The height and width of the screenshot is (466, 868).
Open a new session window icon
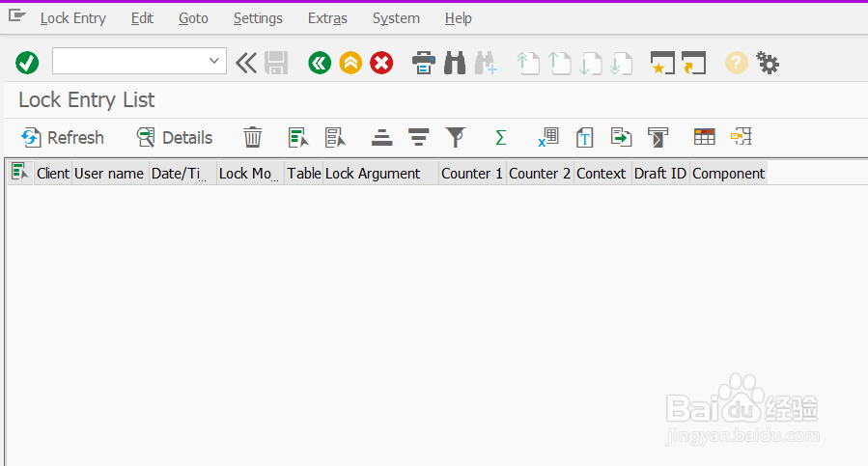pos(662,63)
